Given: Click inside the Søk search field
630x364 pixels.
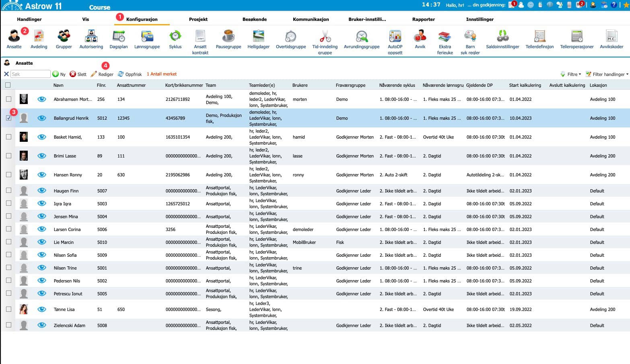Looking at the screenshot, I should pyautogui.click(x=30, y=74).
